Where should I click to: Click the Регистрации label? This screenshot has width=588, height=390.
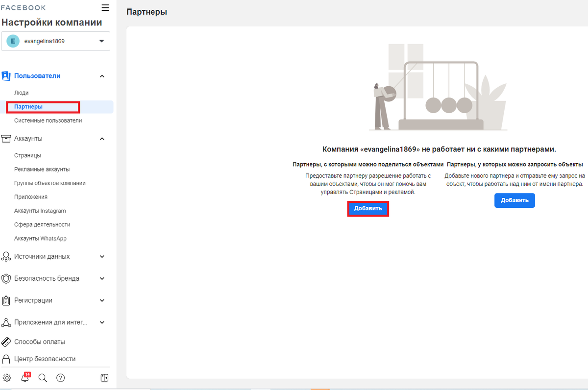point(33,300)
